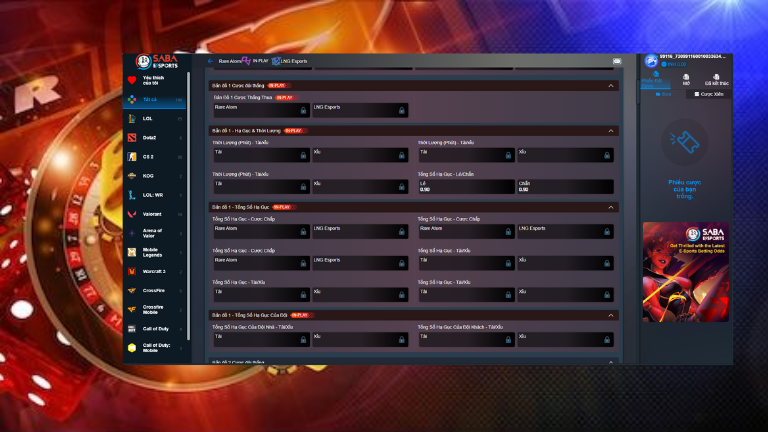Select the CS 2 game icon
Image resolution: width=768 pixels, height=432 pixels.
point(132,157)
